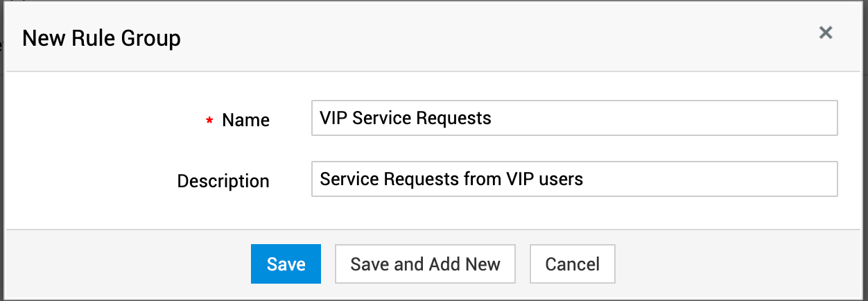Click the word Requests in Name field
The width and height of the screenshot is (868, 301).
tap(459, 119)
